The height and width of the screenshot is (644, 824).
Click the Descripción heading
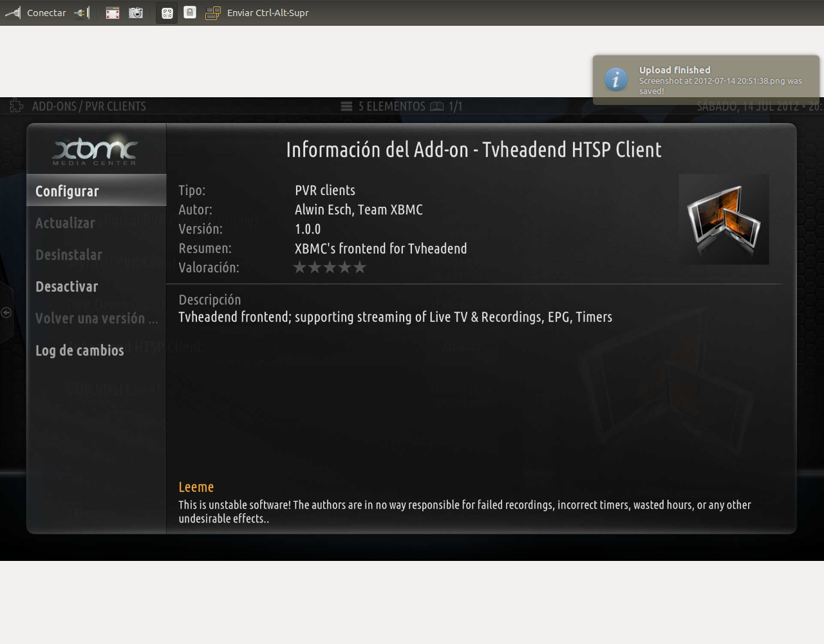coord(210,299)
